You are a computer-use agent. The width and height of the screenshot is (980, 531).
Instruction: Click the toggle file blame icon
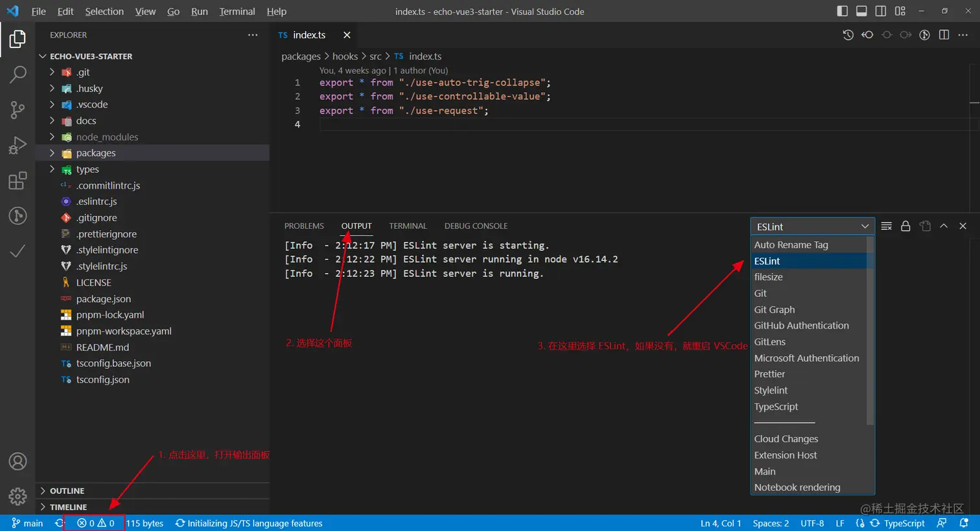(x=925, y=35)
